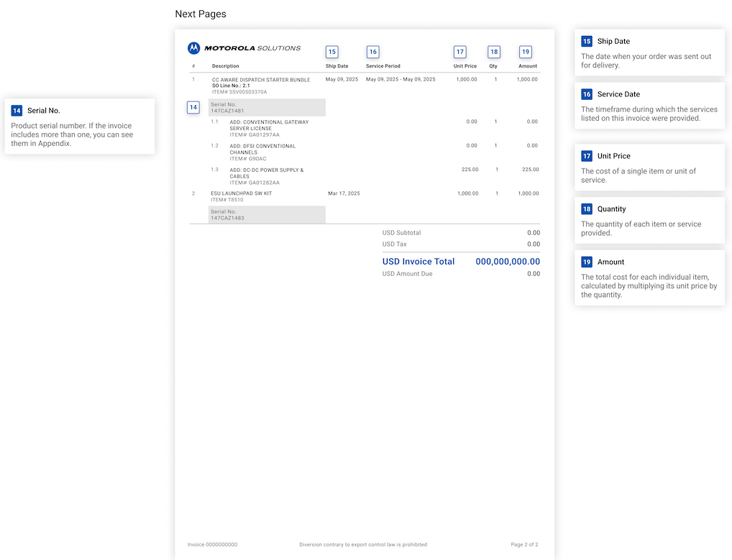Click the Service Date card title
The width and height of the screenshot is (732, 560).
pos(618,94)
